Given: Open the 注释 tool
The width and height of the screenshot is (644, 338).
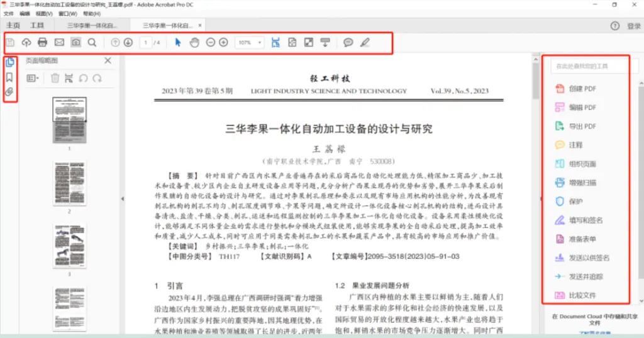Looking at the screenshot, I should coord(569,144).
